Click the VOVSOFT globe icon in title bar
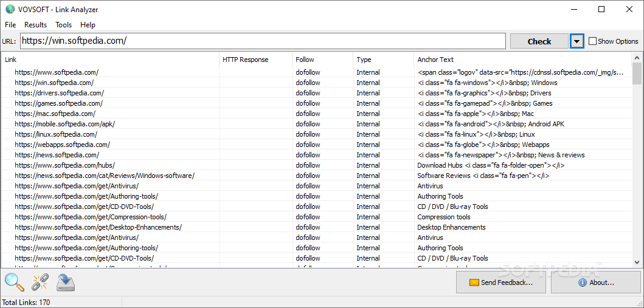 10,10
